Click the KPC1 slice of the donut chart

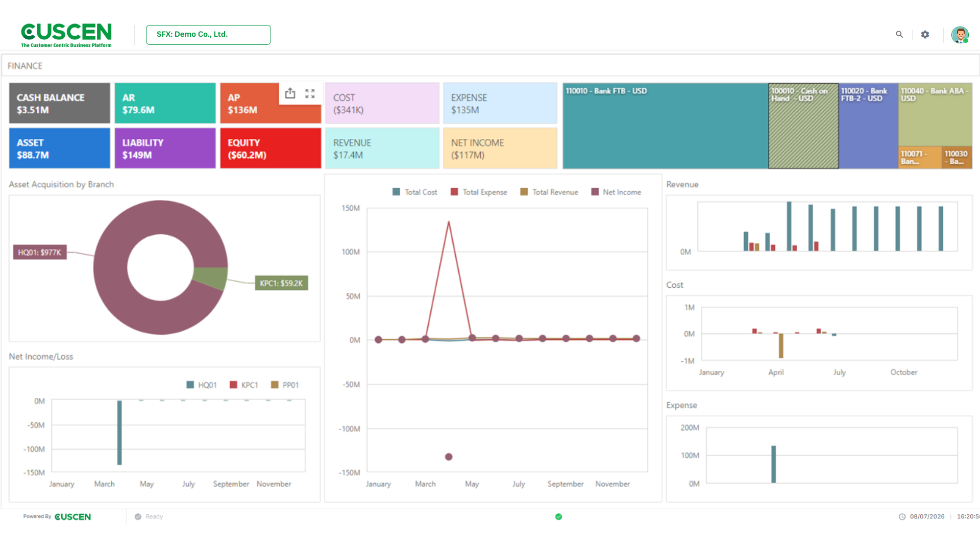(211, 278)
